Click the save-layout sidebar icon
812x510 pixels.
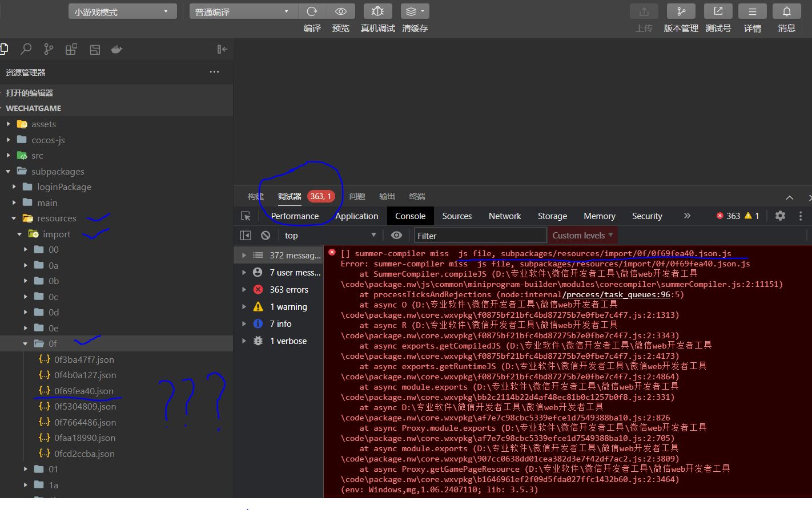pyautogui.click(x=95, y=50)
